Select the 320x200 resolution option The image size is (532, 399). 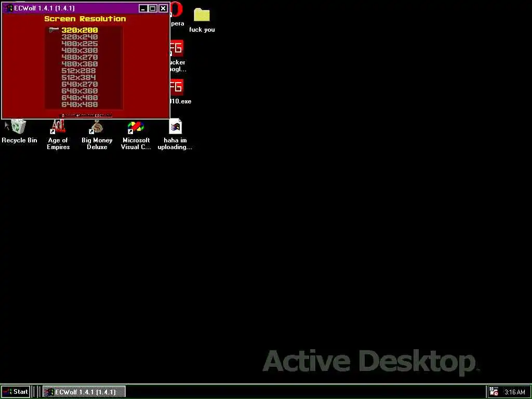[79, 30]
